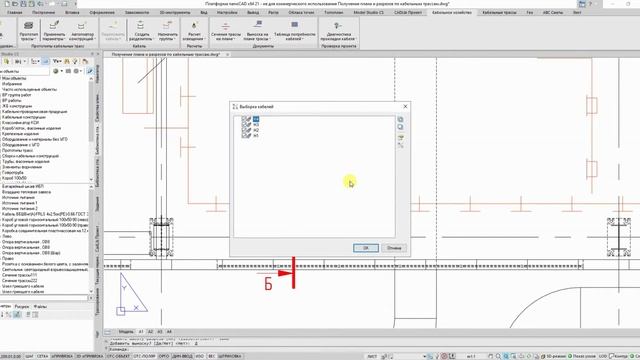This screenshot has width=640, height=360.
Task: Open the Главная ribbon tab
Action: point(14,13)
